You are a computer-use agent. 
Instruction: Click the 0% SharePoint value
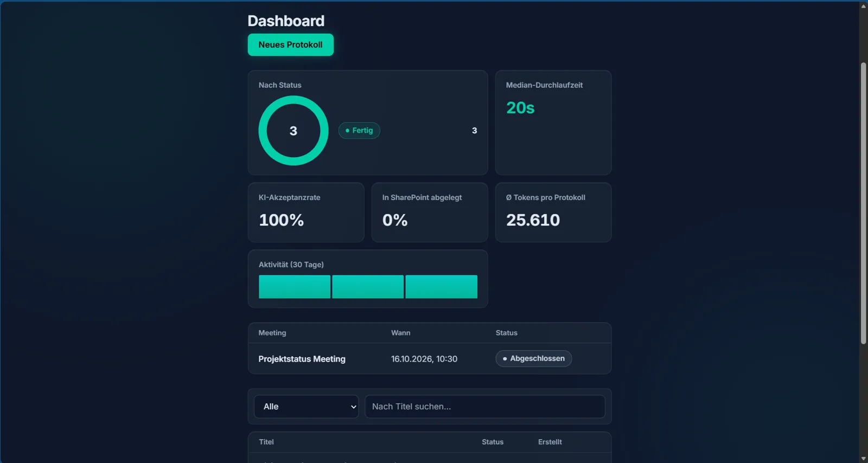395,220
